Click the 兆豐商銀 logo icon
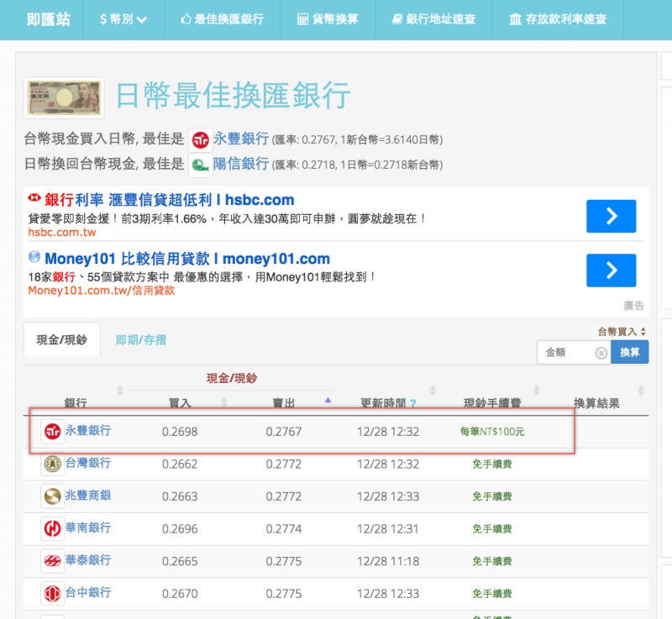672x619 pixels. 53,496
